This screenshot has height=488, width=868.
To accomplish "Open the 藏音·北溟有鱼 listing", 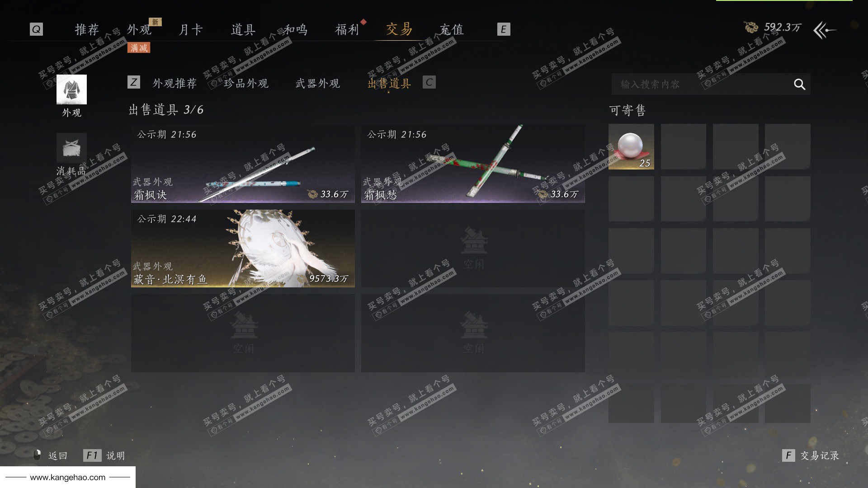I will [x=243, y=248].
